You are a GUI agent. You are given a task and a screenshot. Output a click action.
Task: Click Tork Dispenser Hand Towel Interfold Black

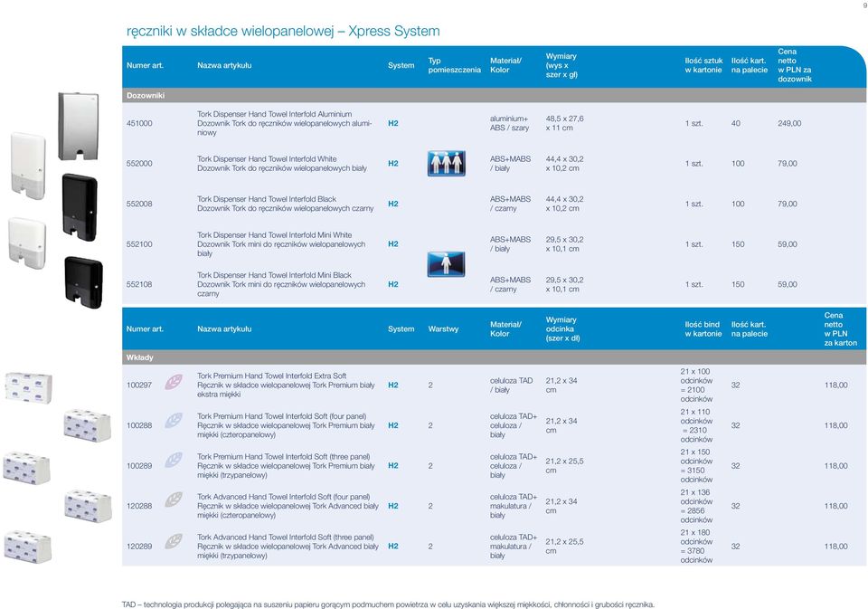click(x=267, y=199)
